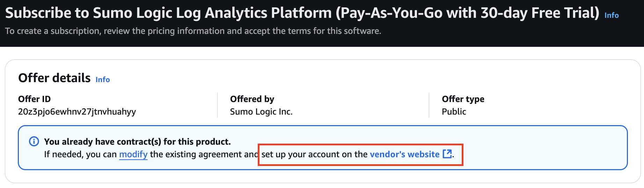Click the Public offer type value
This screenshot has width=644, height=188.
coord(454,112)
